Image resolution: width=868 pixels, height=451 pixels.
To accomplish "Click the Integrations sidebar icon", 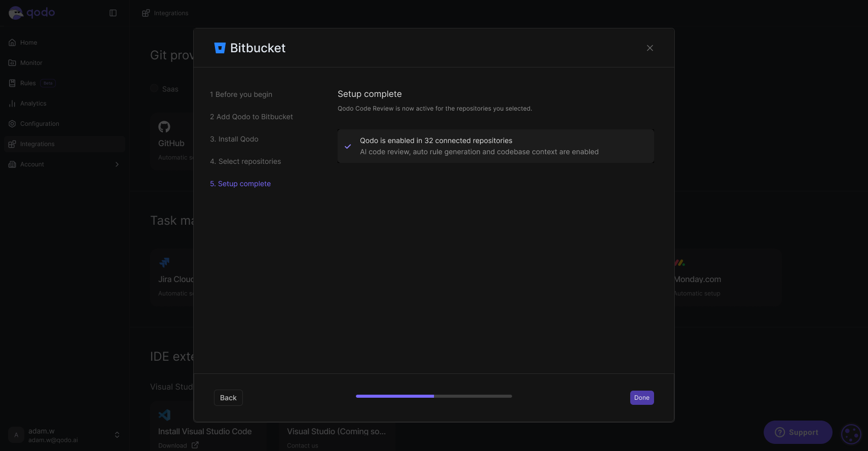I will pos(12,144).
